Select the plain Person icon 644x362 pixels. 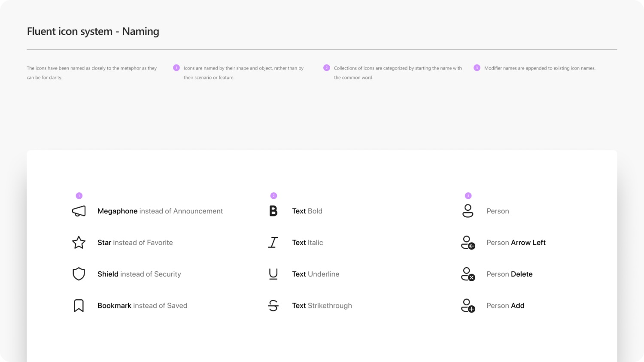[x=468, y=211]
